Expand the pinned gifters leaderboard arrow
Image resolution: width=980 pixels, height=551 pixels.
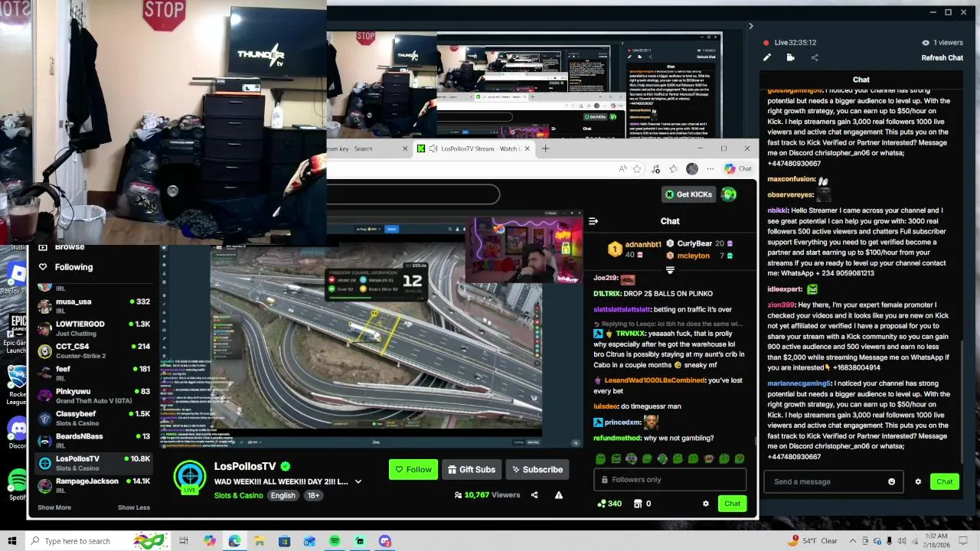(670, 270)
